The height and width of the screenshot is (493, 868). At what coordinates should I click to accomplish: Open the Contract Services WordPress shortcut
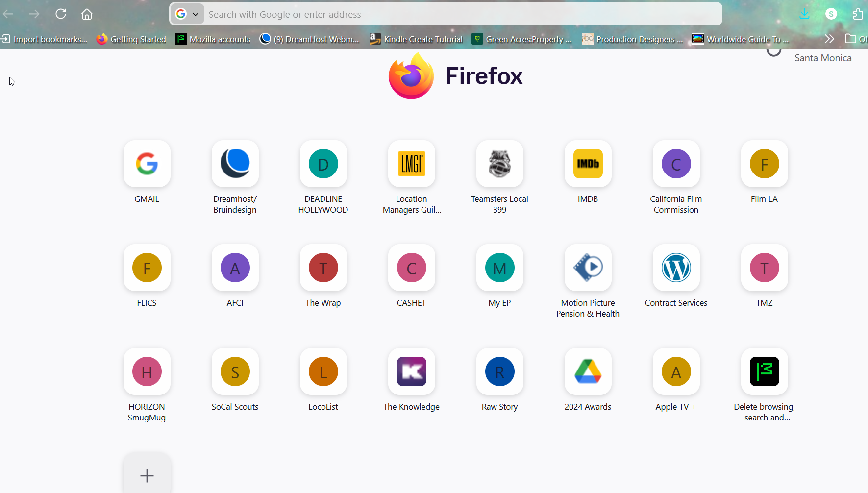click(x=676, y=268)
